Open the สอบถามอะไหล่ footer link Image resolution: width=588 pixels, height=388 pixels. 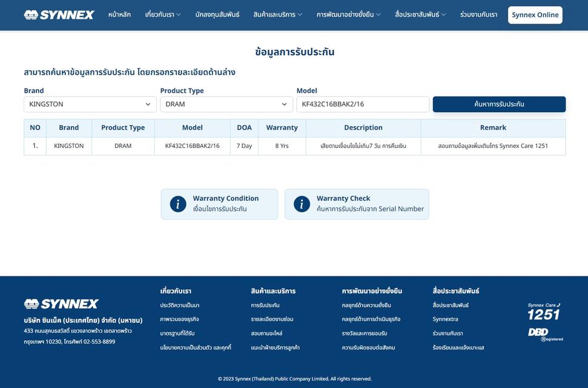coord(266,333)
